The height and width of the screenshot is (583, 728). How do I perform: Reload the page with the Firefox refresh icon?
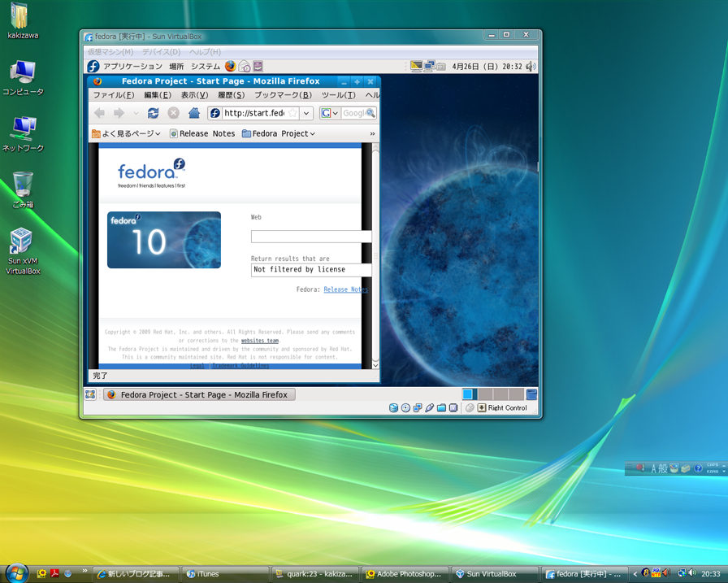click(154, 113)
